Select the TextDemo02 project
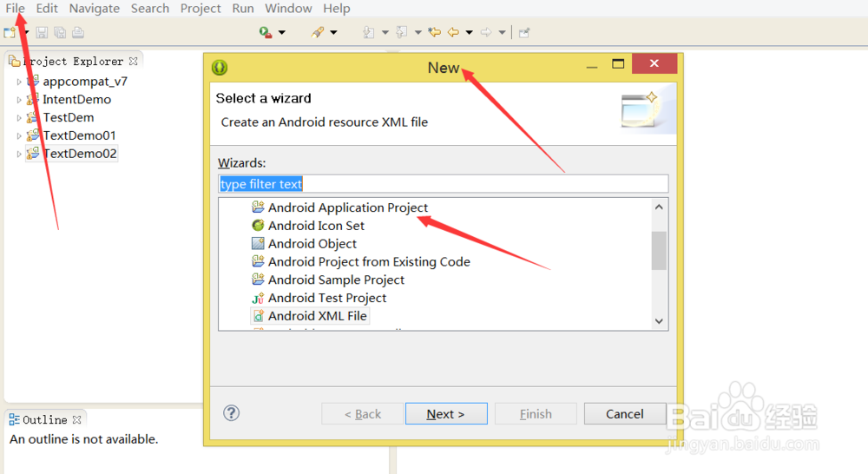The image size is (868, 474). coord(80,154)
